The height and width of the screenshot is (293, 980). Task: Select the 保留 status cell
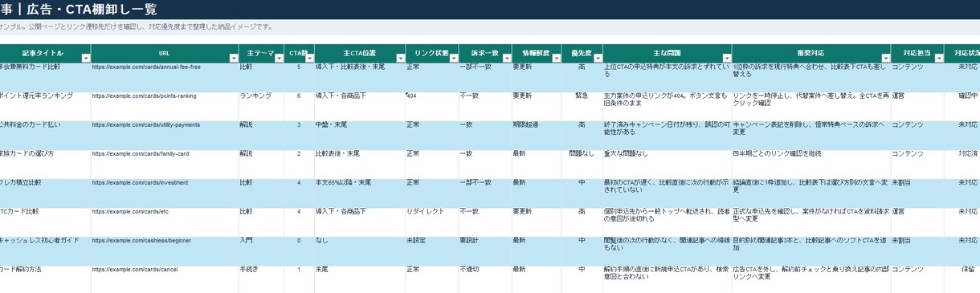click(962, 279)
